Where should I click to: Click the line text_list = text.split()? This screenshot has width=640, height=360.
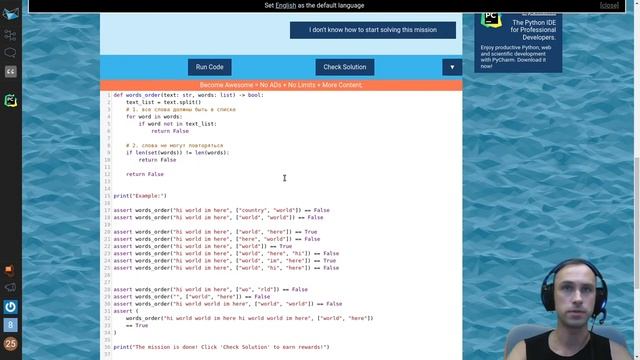[163, 102]
